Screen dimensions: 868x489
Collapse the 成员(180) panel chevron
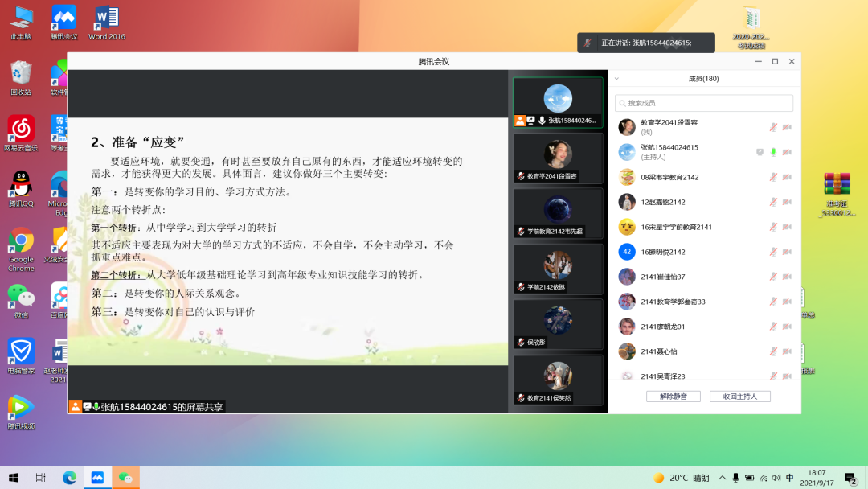[x=616, y=79]
